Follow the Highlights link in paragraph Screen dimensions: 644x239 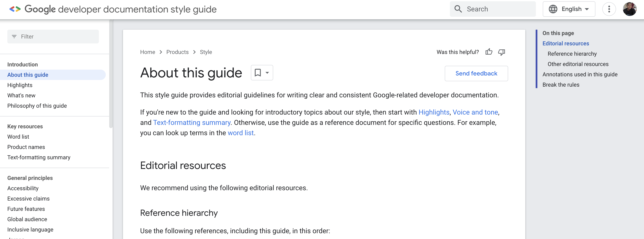tap(434, 112)
